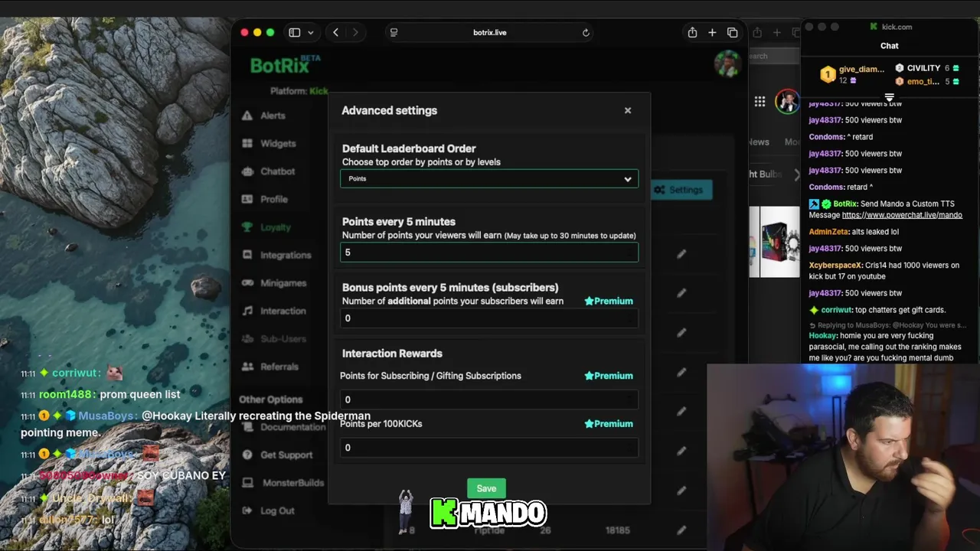The image size is (980, 551).
Task: Reload the botrix.live page
Action: (x=586, y=32)
